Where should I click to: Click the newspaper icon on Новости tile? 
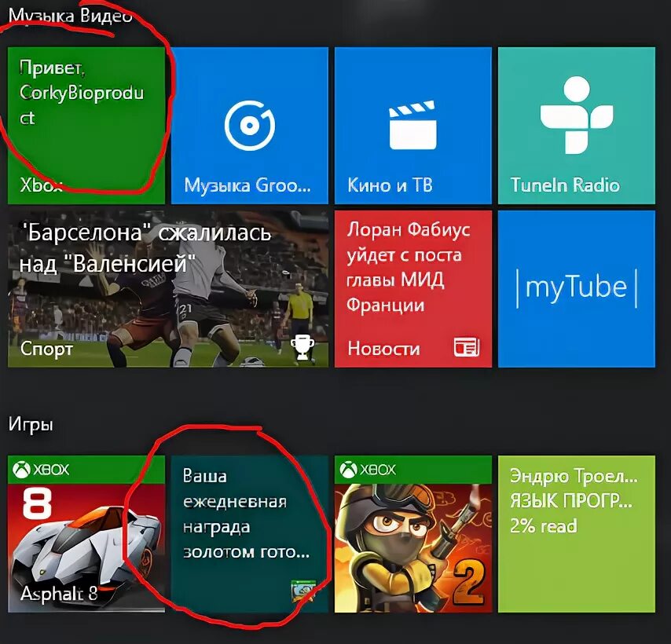[467, 347]
